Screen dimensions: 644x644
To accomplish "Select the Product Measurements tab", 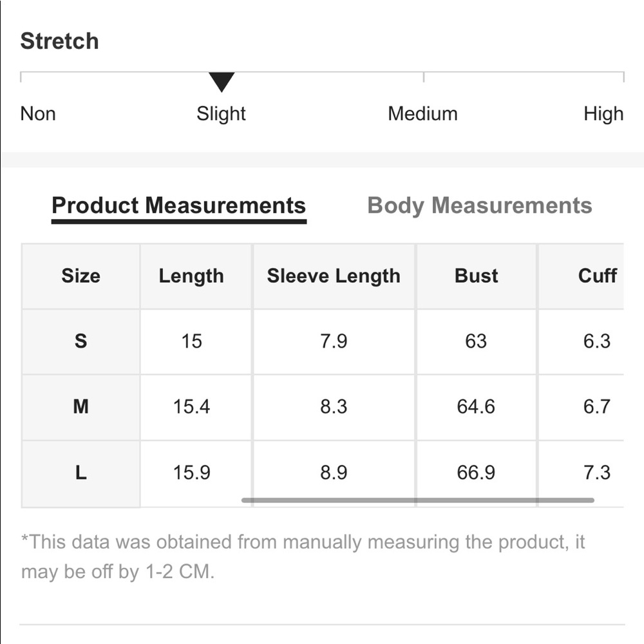I will [178, 205].
